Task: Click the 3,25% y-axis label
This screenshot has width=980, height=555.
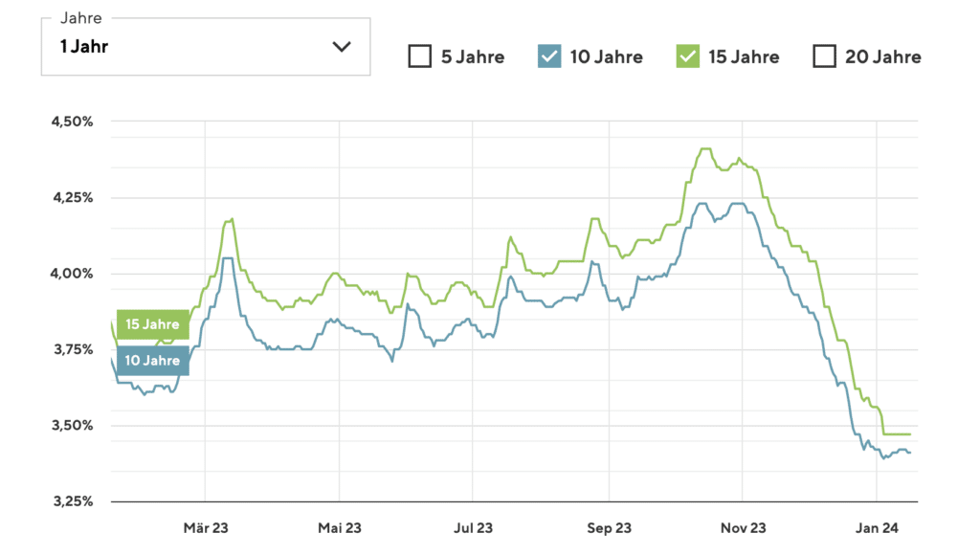Action: tap(72, 501)
